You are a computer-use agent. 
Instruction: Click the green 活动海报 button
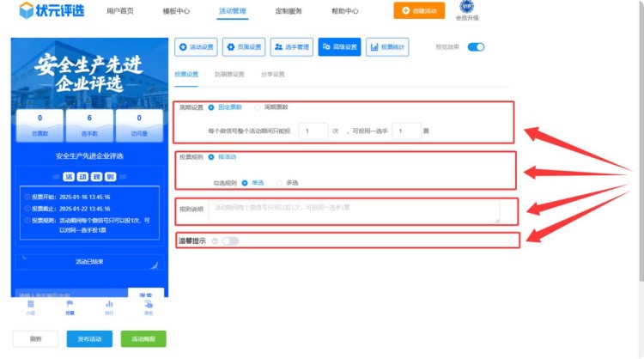click(143, 338)
